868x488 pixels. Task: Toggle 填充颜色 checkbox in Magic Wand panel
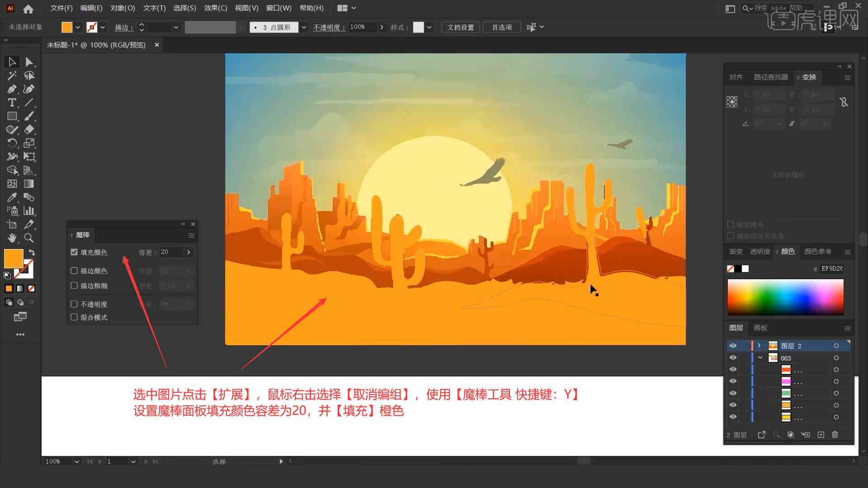[75, 252]
